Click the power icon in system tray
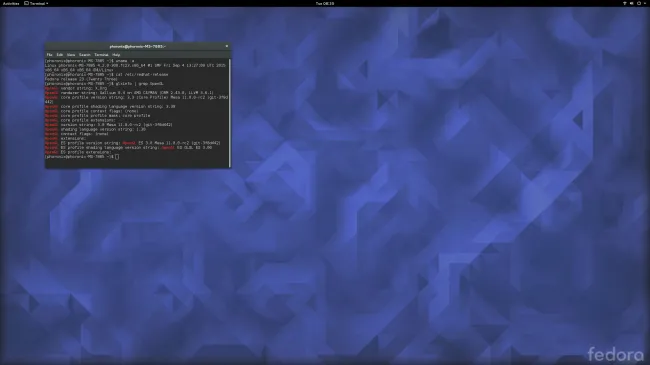Screen dimensions: 650x365 point(639,3)
